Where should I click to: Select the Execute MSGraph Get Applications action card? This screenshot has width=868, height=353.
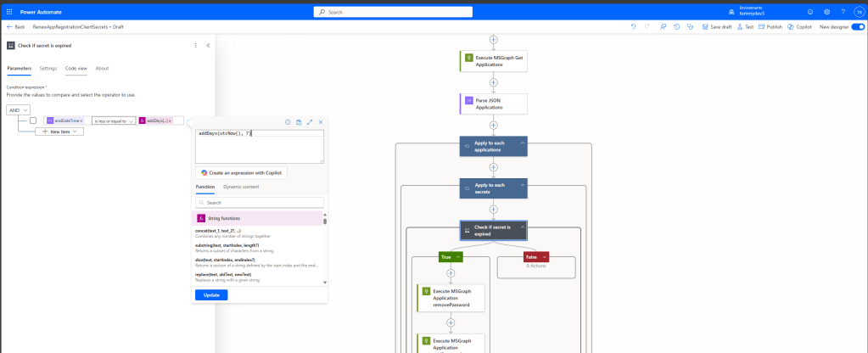493,61
